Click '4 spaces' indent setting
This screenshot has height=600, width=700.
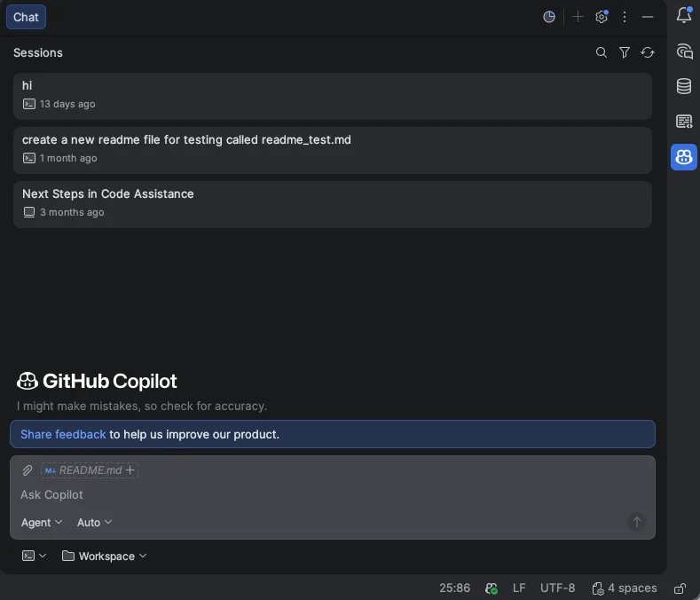(x=625, y=588)
